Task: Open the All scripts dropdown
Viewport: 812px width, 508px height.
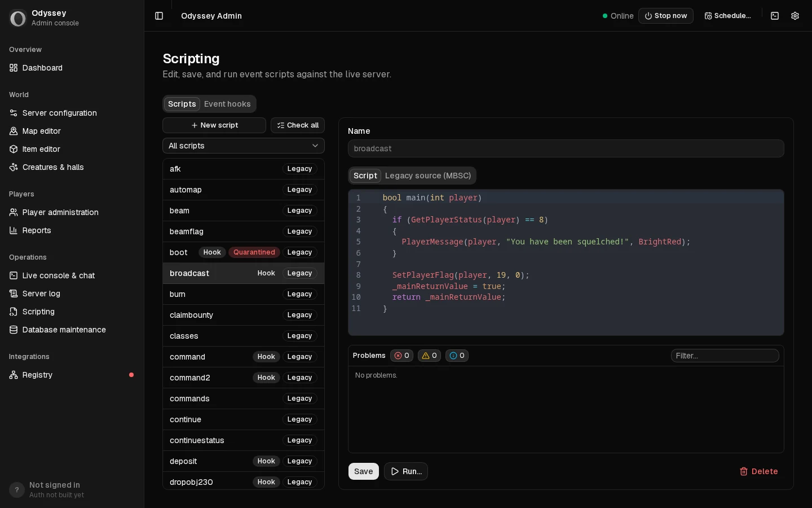Action: [244, 146]
